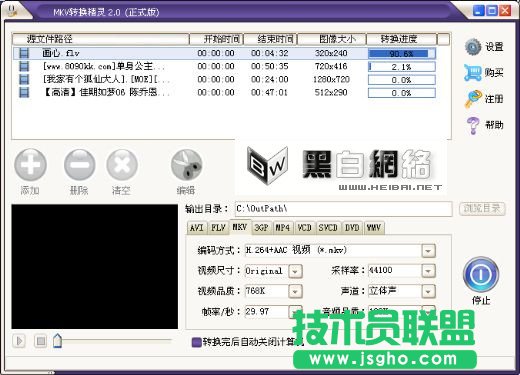
Task: Select the MKV format tab
Action: tap(240, 227)
